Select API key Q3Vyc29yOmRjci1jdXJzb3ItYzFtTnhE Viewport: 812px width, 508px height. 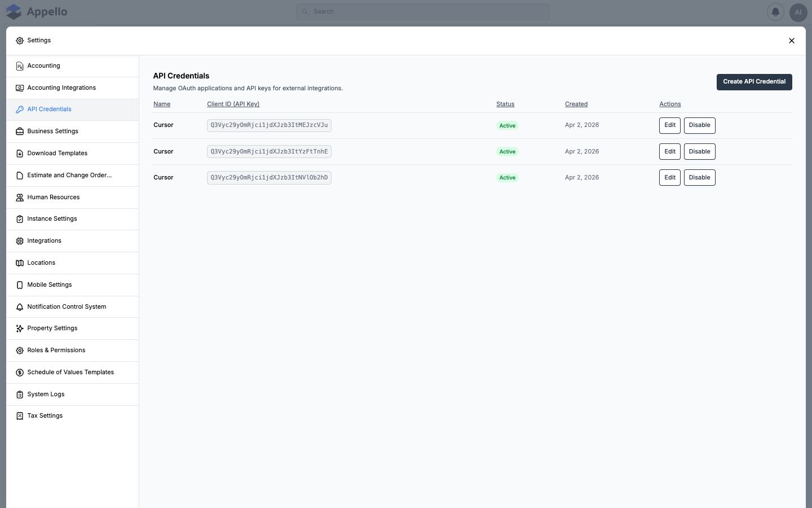click(269, 151)
